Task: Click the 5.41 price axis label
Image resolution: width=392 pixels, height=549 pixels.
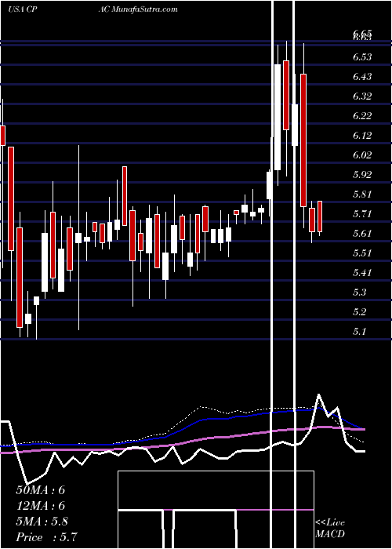Action: [362, 272]
